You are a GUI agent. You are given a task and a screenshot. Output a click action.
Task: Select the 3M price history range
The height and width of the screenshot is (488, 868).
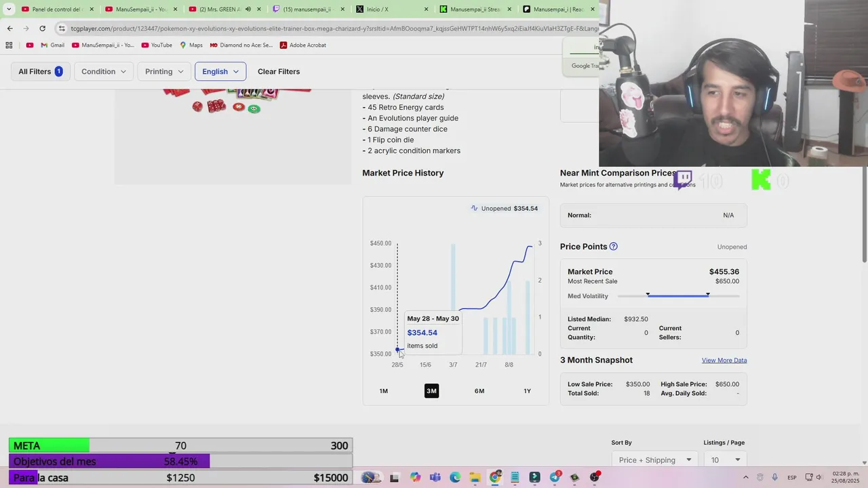tap(431, 391)
